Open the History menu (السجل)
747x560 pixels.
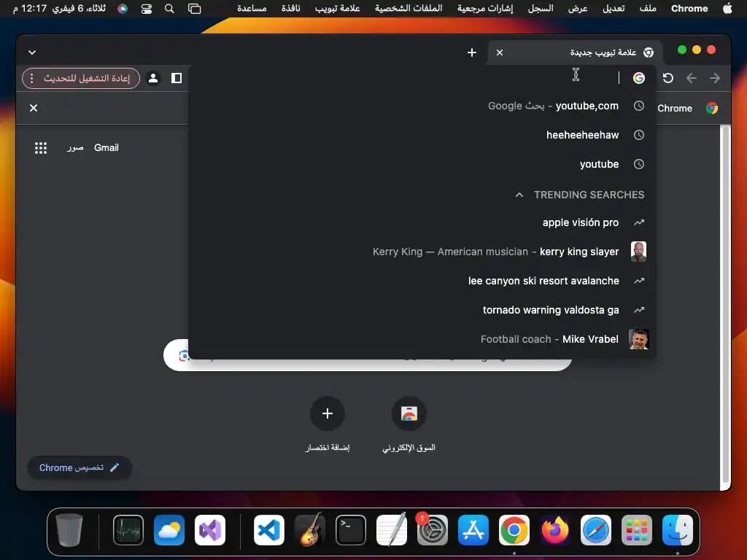pyautogui.click(x=541, y=9)
